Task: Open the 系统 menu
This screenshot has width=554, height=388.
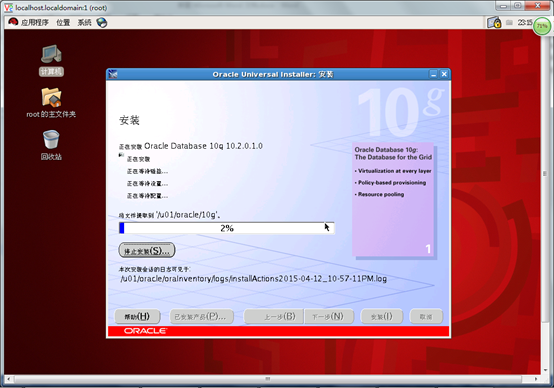Action: pyautogui.click(x=84, y=23)
